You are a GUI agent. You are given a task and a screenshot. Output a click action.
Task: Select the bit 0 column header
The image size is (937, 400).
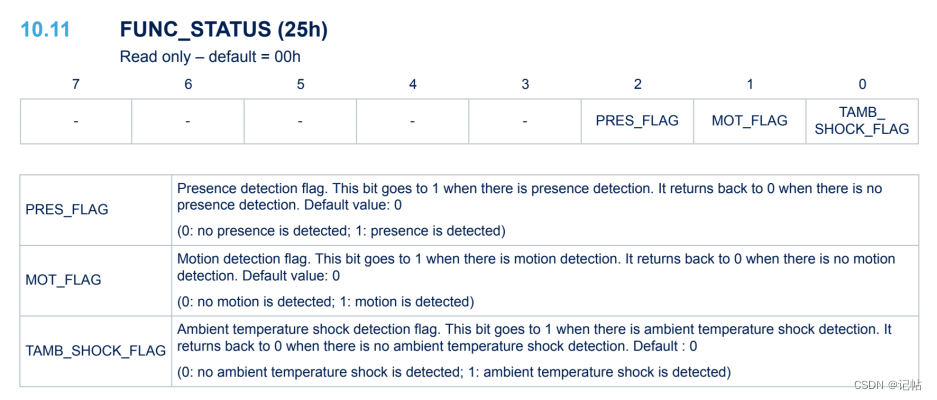pos(862,85)
